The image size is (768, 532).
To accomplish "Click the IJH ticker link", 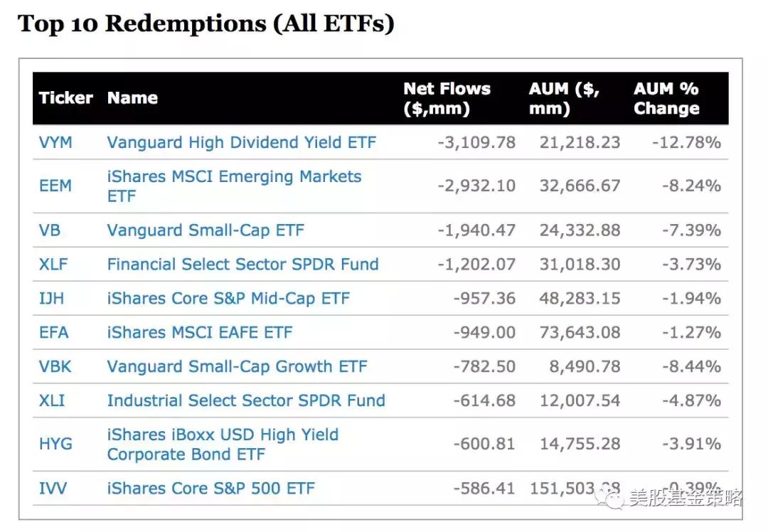I will tap(51, 299).
